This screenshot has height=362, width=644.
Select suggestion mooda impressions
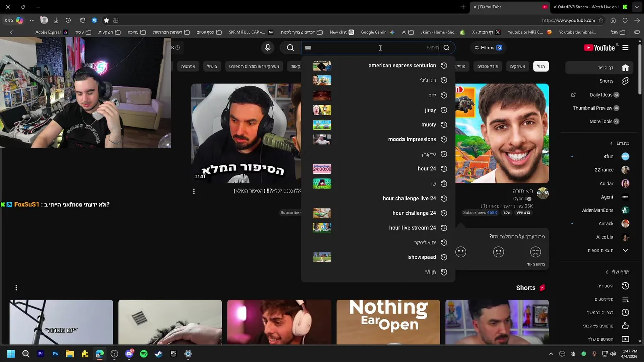point(378,139)
